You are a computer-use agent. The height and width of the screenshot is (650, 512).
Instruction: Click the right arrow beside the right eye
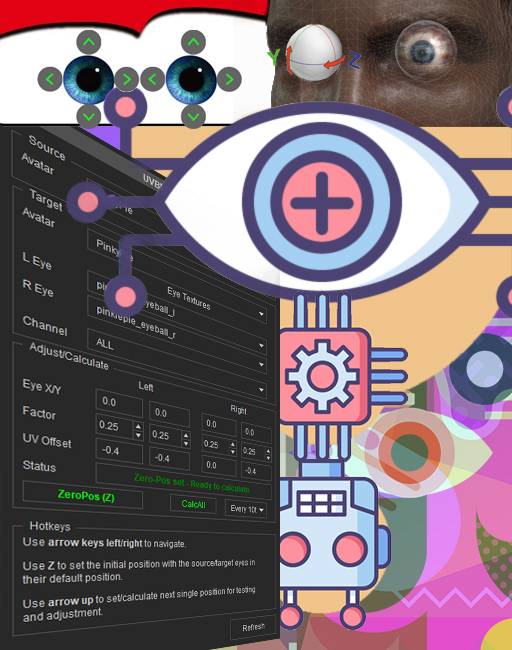[x=229, y=79]
